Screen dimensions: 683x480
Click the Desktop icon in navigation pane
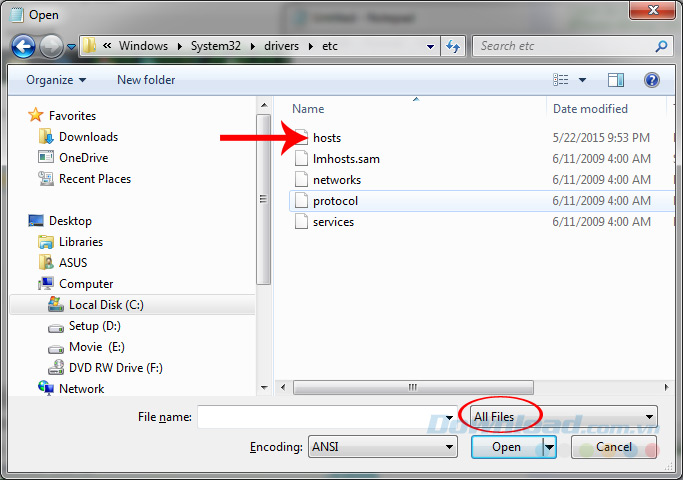point(36,221)
